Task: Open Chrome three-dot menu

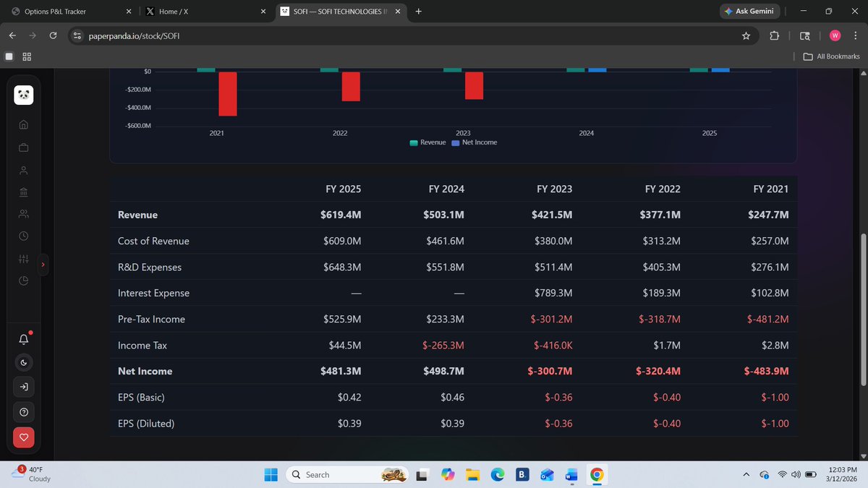Action: 856,35
